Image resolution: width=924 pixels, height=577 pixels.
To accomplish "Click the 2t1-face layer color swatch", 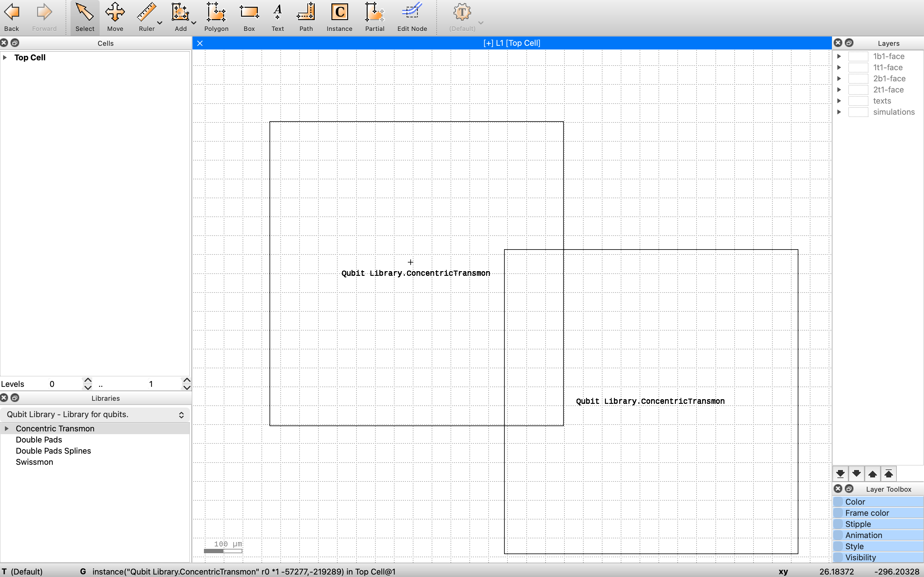I will point(858,90).
